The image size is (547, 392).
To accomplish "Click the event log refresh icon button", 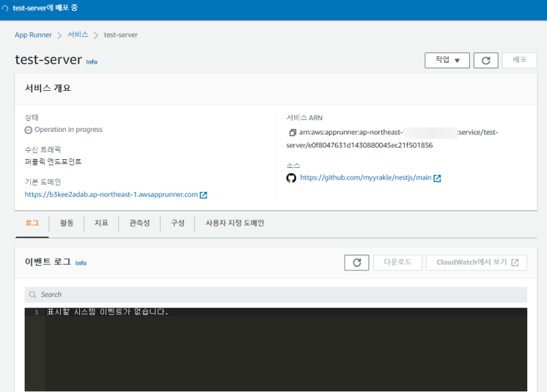I will (356, 262).
